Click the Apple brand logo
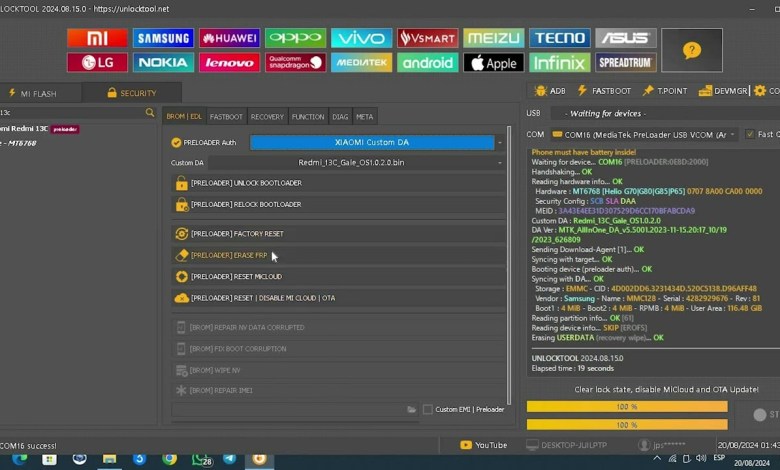The image size is (780, 470). click(x=493, y=62)
